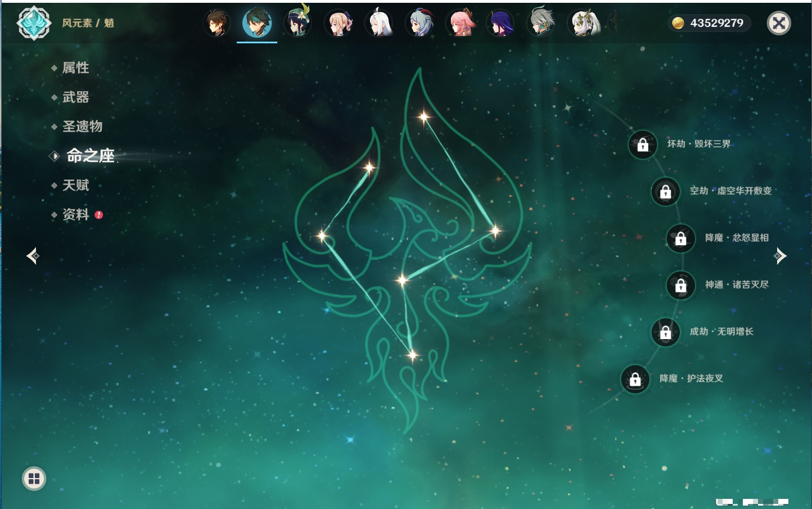The image size is (812, 509).
Task: Open the 圣遗物 artifacts section
Action: pyautogui.click(x=82, y=127)
